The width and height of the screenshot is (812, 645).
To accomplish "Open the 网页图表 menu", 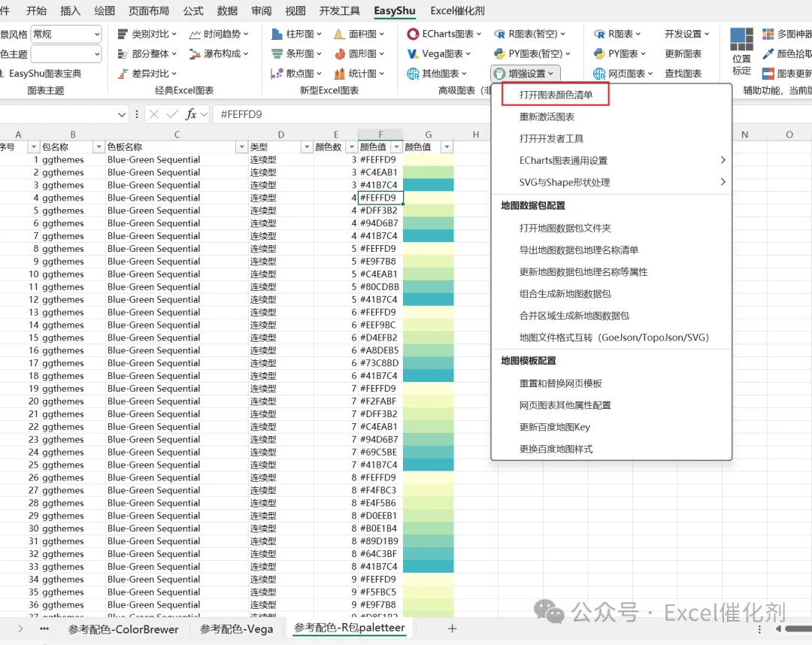I will tap(623, 74).
